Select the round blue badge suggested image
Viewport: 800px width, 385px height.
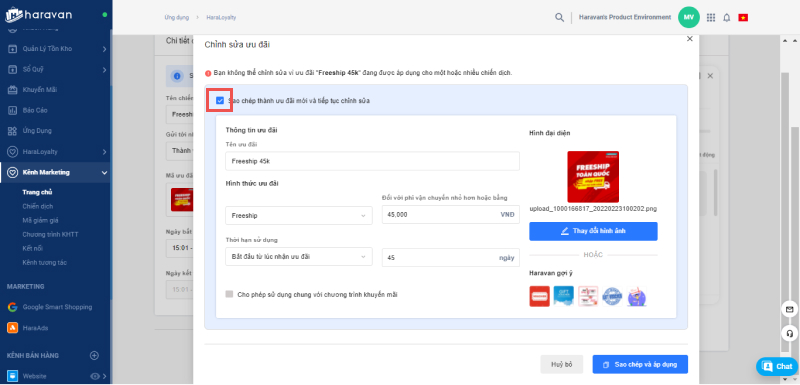coord(612,296)
